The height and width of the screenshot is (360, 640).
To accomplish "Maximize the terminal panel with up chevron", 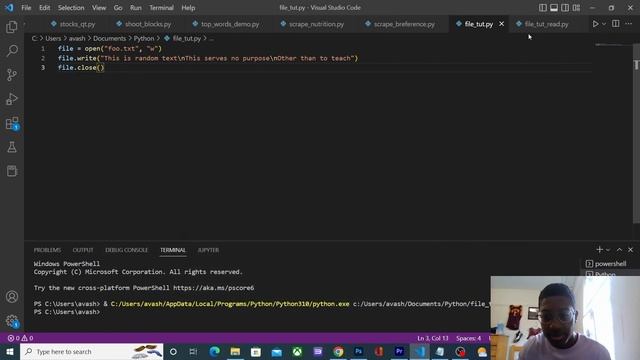I will click(x=619, y=249).
